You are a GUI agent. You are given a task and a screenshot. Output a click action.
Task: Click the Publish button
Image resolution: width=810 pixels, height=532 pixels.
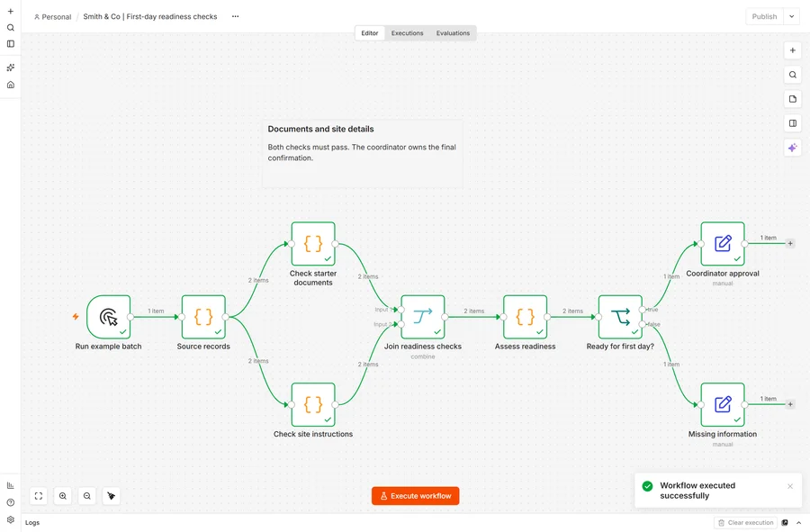pos(764,16)
